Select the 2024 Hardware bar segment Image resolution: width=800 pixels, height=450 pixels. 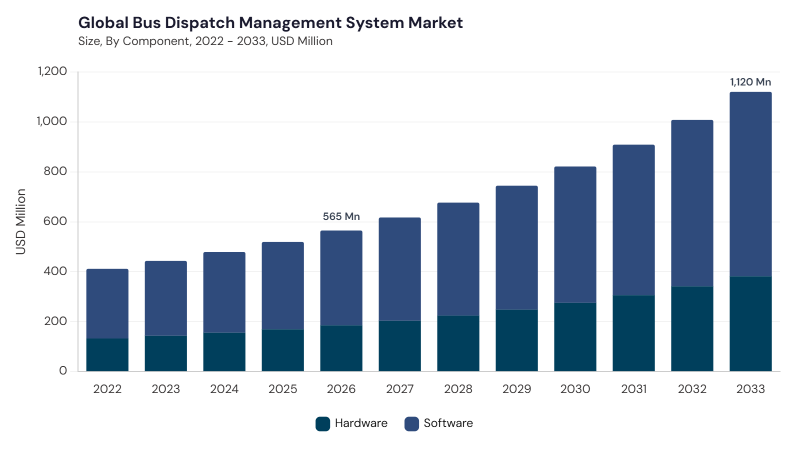point(224,352)
